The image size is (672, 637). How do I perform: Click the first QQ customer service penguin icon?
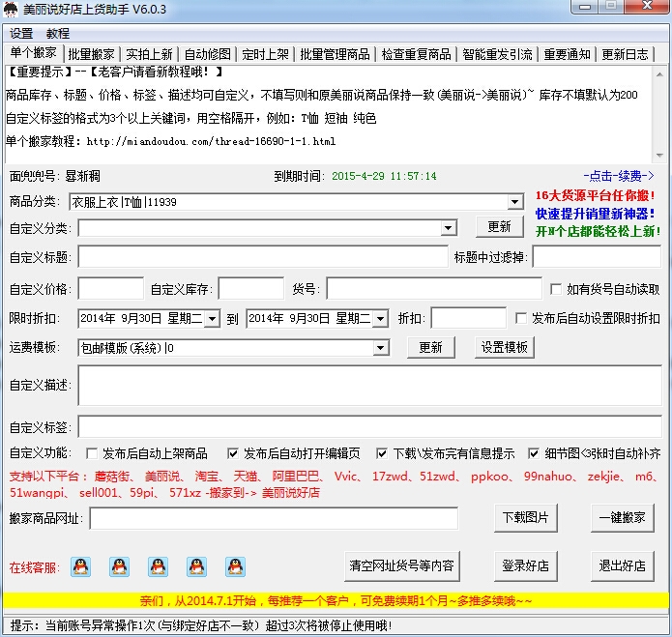[80, 566]
